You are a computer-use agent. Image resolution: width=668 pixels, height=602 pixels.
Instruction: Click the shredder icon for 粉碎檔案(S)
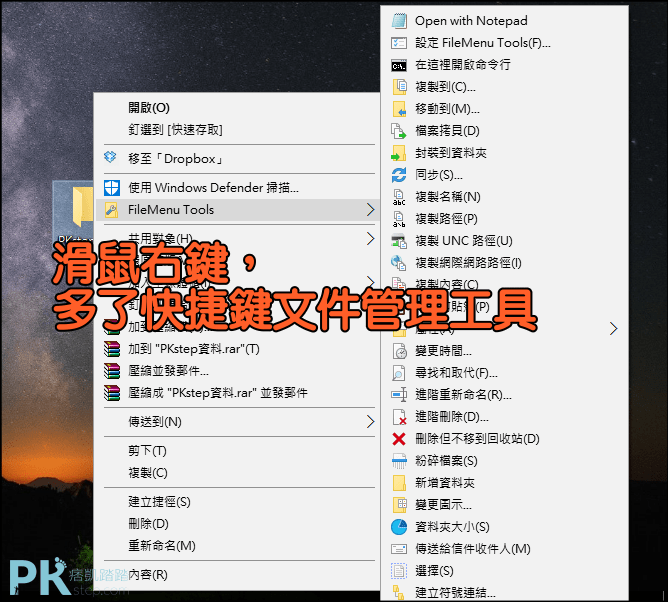click(399, 461)
